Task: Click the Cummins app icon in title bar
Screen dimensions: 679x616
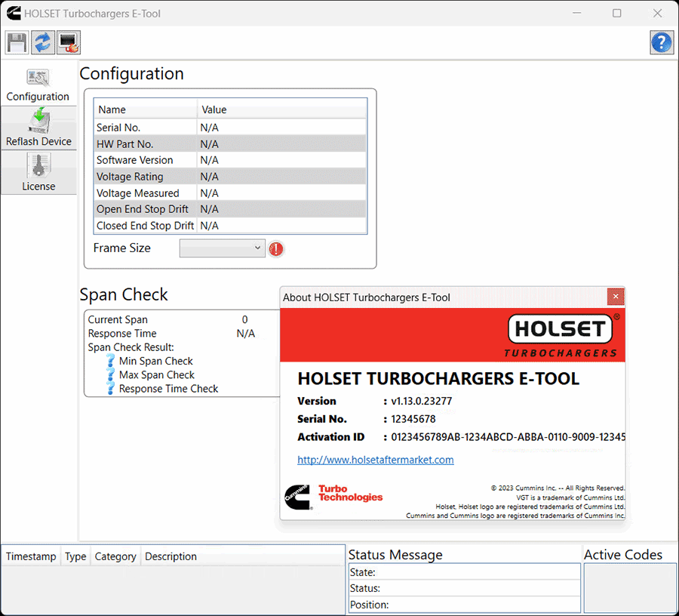Action: (x=14, y=14)
